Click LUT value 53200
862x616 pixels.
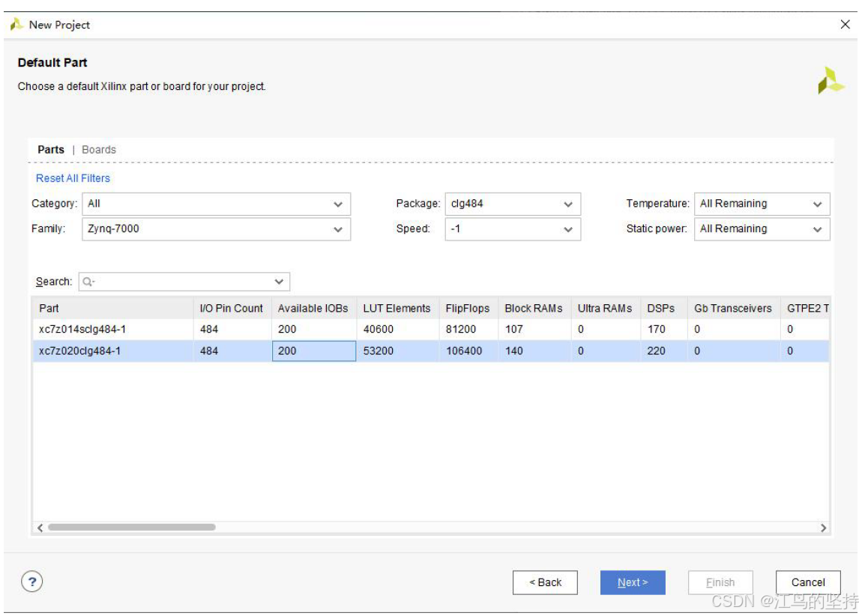point(379,351)
